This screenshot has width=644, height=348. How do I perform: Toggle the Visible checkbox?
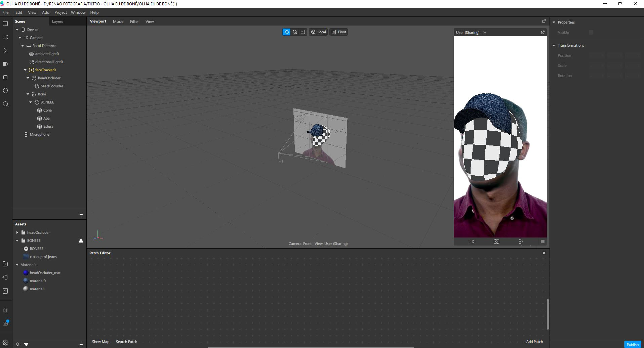(591, 32)
